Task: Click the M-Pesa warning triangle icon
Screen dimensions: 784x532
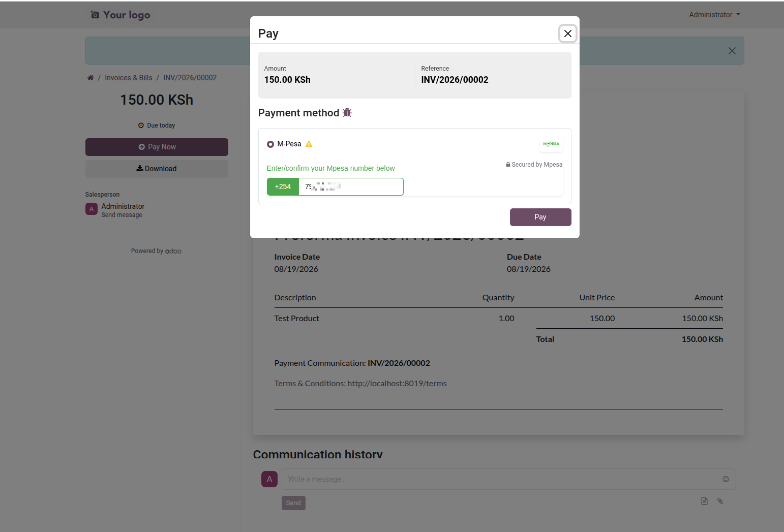Action: click(309, 144)
